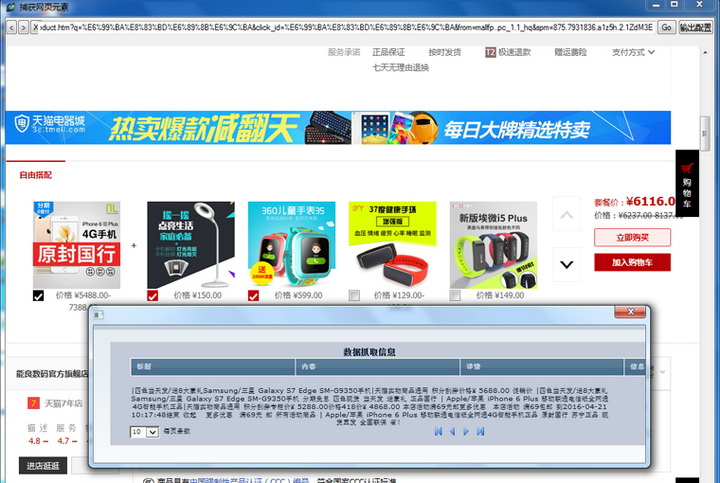The image size is (720, 483).
Task: Click the 输出配置 button
Action: pyautogui.click(x=696, y=28)
